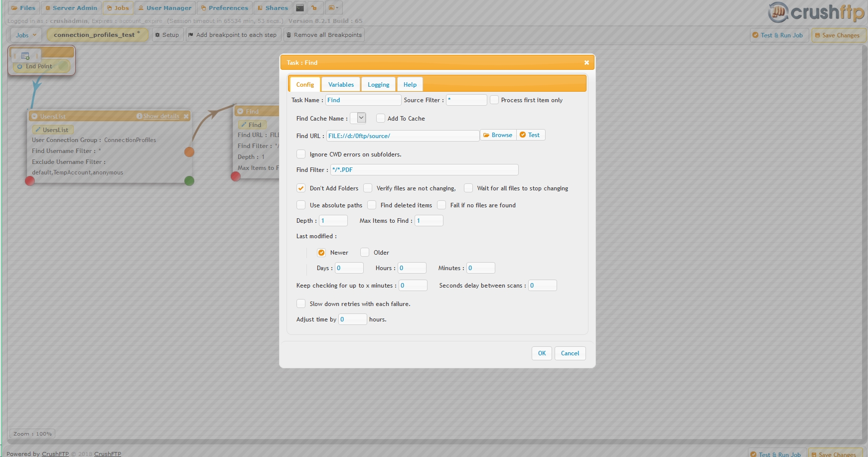Open the Logging tab
Viewport: 868px width, 457px height.
(x=378, y=85)
